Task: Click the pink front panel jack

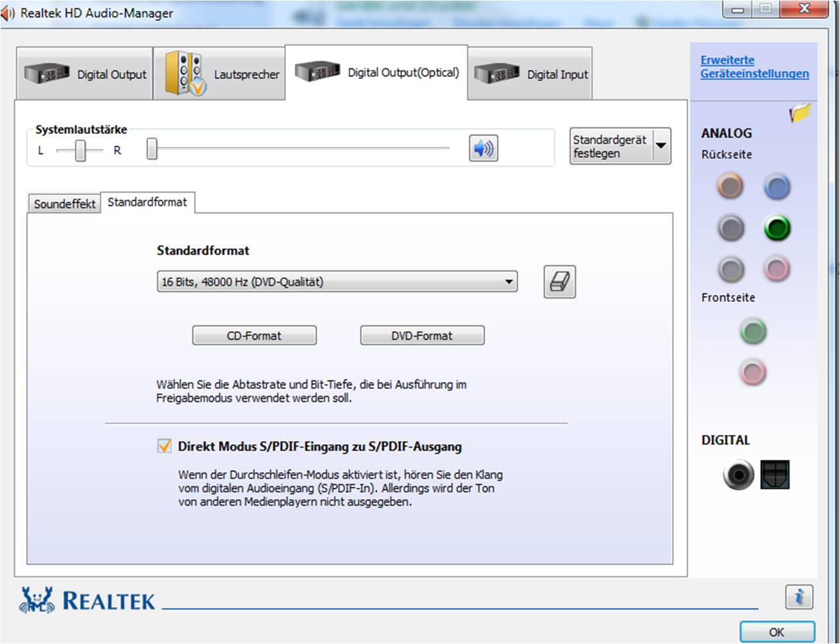Action: (752, 372)
